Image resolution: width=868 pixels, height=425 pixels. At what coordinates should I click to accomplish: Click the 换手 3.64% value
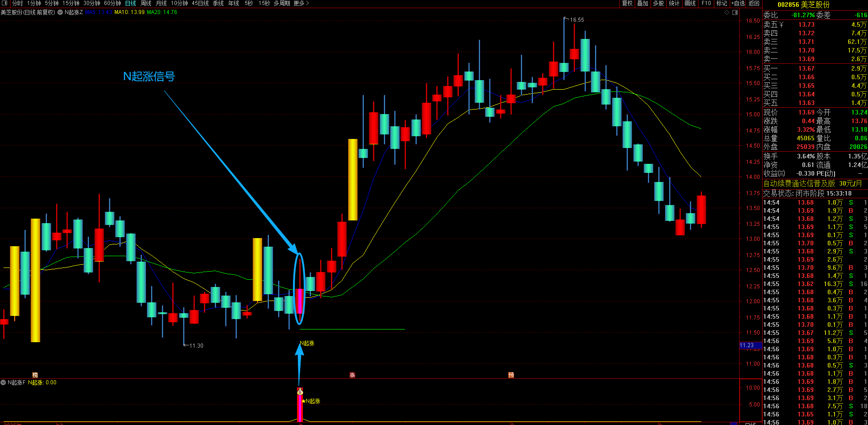pyautogui.click(x=806, y=156)
